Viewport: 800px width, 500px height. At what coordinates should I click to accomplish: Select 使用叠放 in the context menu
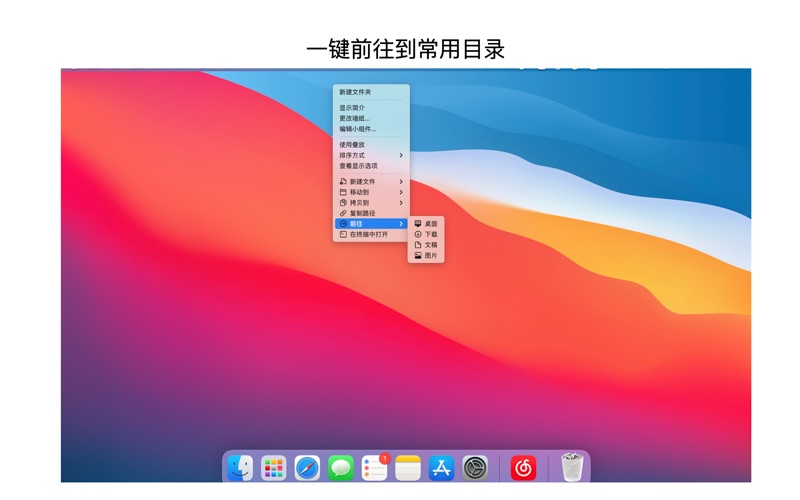371,145
